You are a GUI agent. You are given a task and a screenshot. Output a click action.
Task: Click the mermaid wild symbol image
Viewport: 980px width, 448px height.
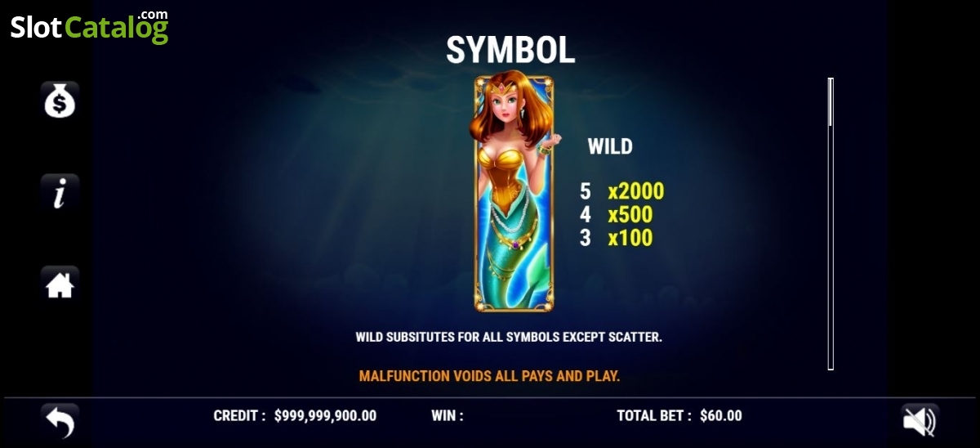point(513,193)
